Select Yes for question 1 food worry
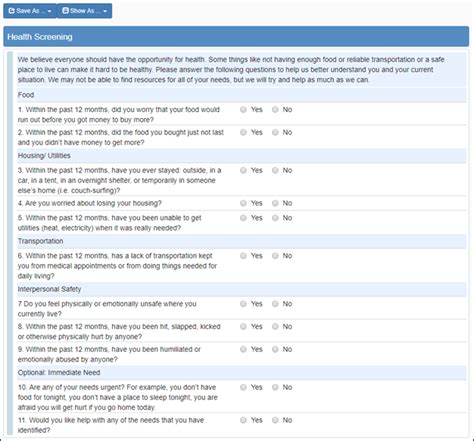 pyautogui.click(x=243, y=110)
